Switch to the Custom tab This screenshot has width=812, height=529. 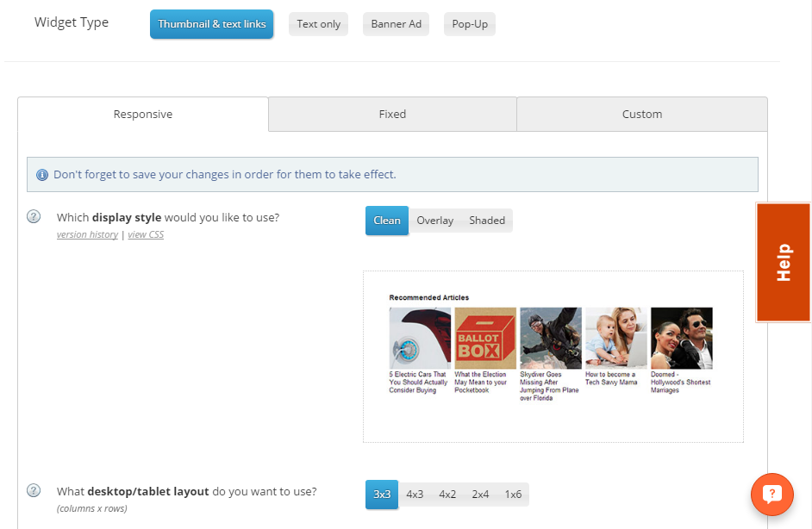[x=642, y=115]
